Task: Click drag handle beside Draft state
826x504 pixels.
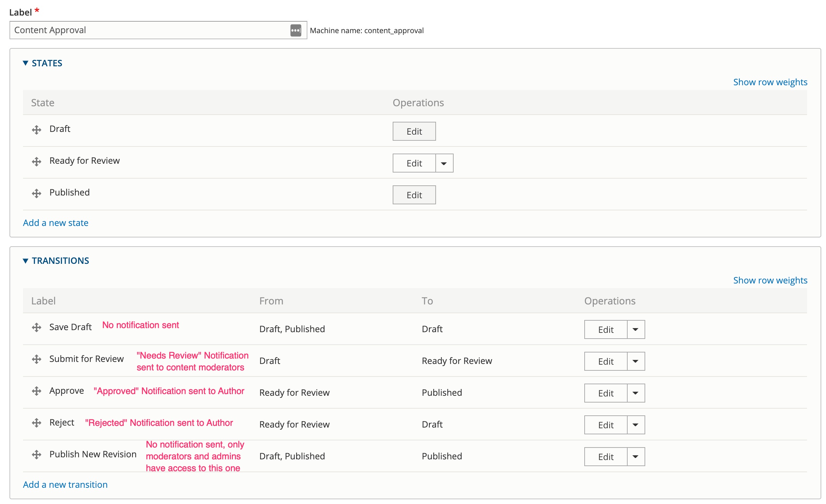Action: click(37, 130)
